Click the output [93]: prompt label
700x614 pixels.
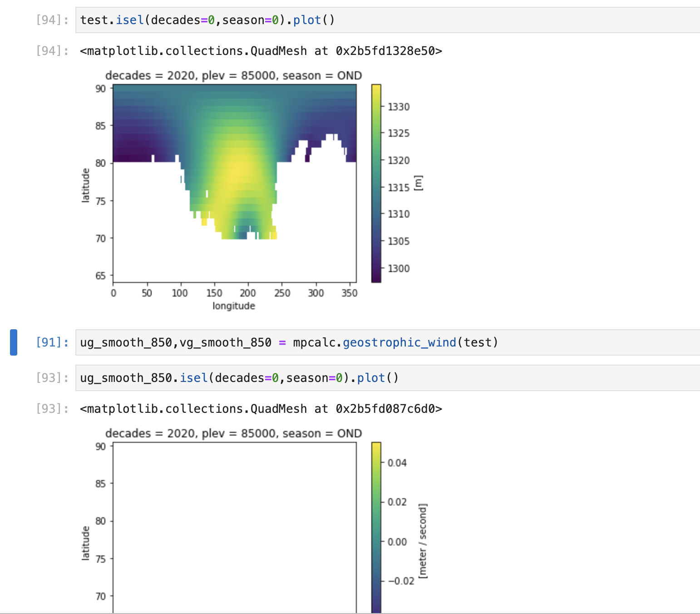pos(53,409)
